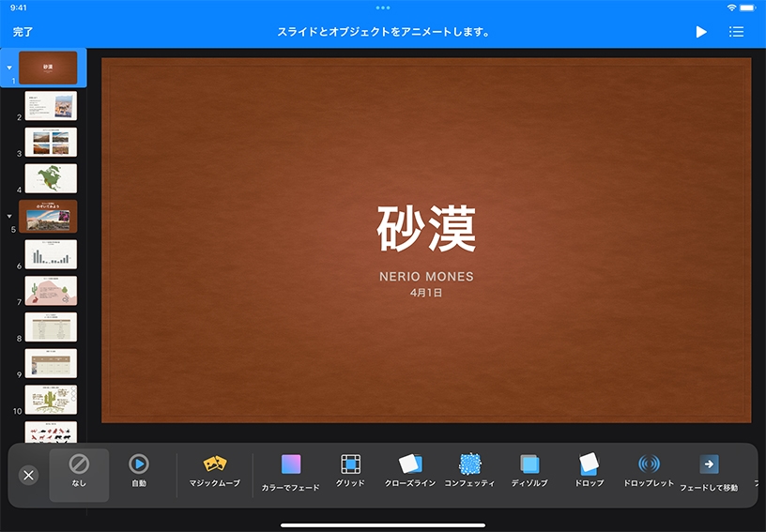Image resolution: width=766 pixels, height=532 pixels.
Task: Choose the ドロップ transition
Action: (589, 473)
